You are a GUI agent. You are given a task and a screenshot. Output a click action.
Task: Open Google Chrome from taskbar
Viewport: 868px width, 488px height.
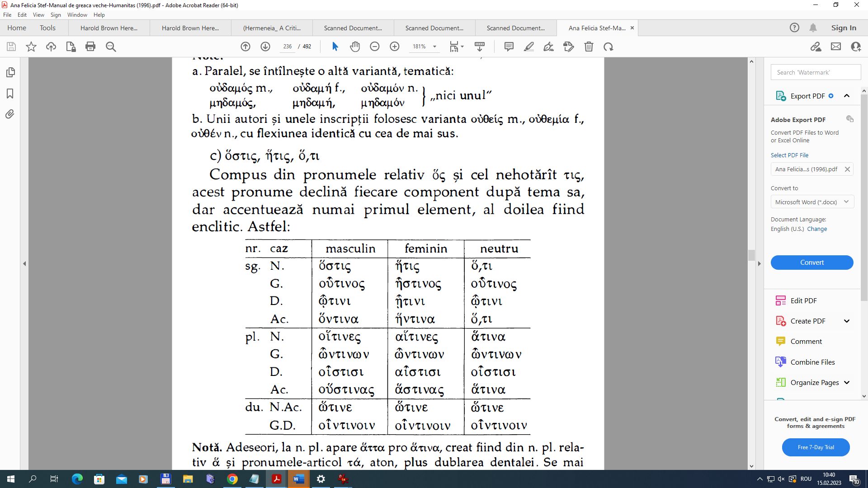[x=232, y=479]
